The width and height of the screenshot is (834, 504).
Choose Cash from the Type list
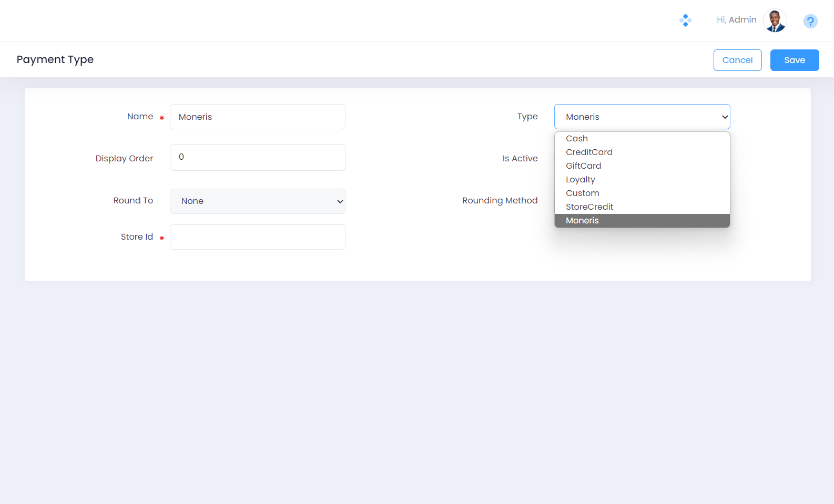(577, 139)
